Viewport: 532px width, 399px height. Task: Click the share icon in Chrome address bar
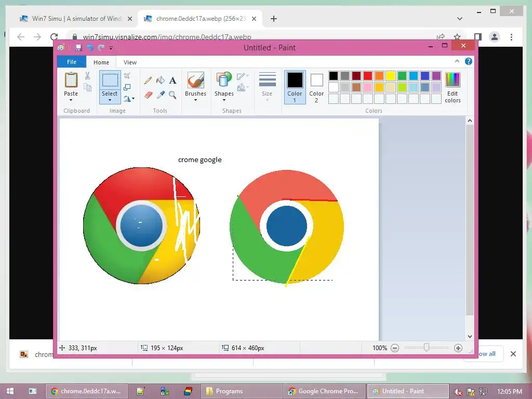pos(441,37)
